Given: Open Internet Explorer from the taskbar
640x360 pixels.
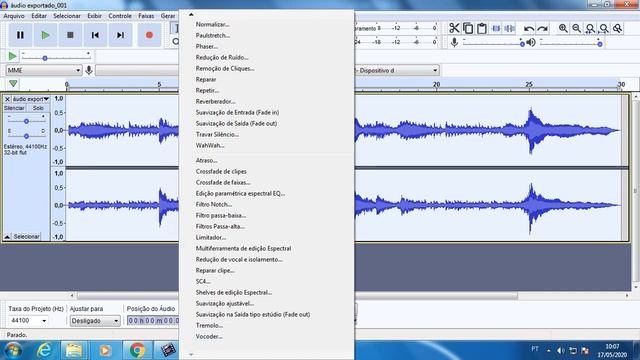Looking at the screenshot, I should tap(44, 350).
